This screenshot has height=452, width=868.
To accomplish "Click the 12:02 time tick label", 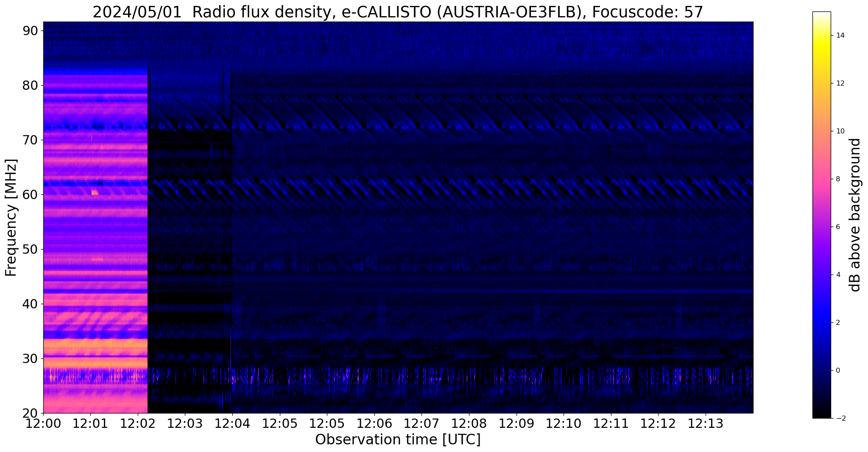I will click(138, 424).
